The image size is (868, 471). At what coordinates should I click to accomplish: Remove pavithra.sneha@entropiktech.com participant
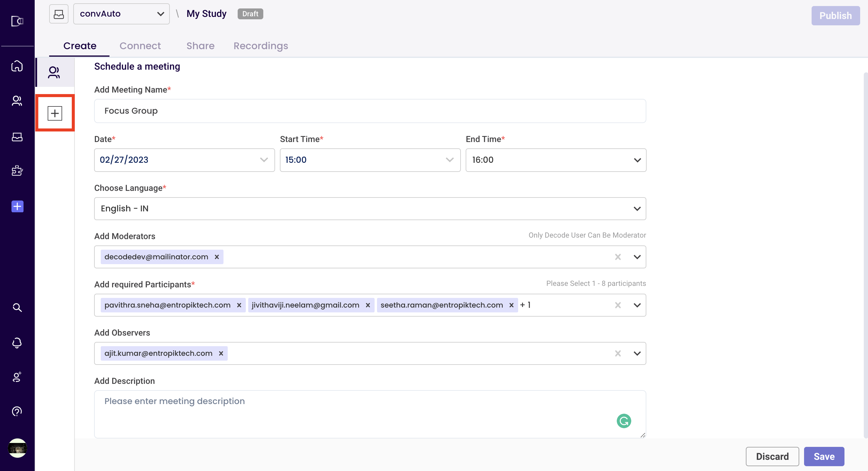(239, 305)
